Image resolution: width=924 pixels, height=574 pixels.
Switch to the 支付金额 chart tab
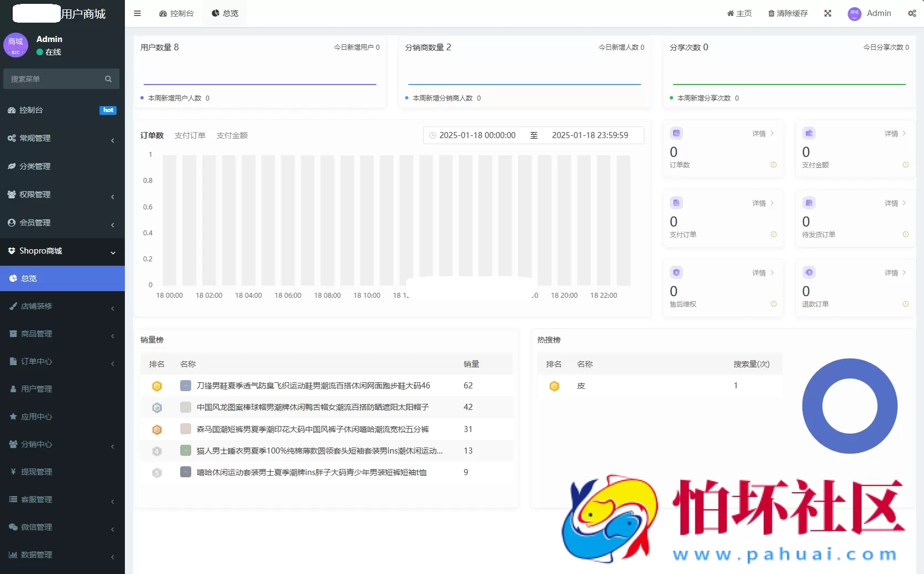click(x=232, y=135)
